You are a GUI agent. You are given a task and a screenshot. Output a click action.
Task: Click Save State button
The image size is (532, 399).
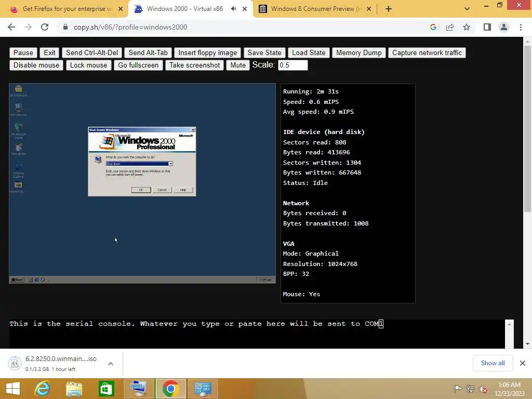[264, 52]
